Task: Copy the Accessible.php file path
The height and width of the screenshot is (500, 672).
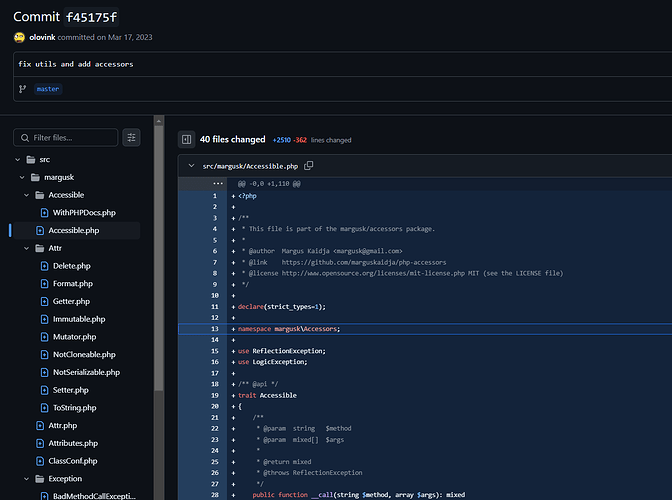Action: click(x=309, y=165)
